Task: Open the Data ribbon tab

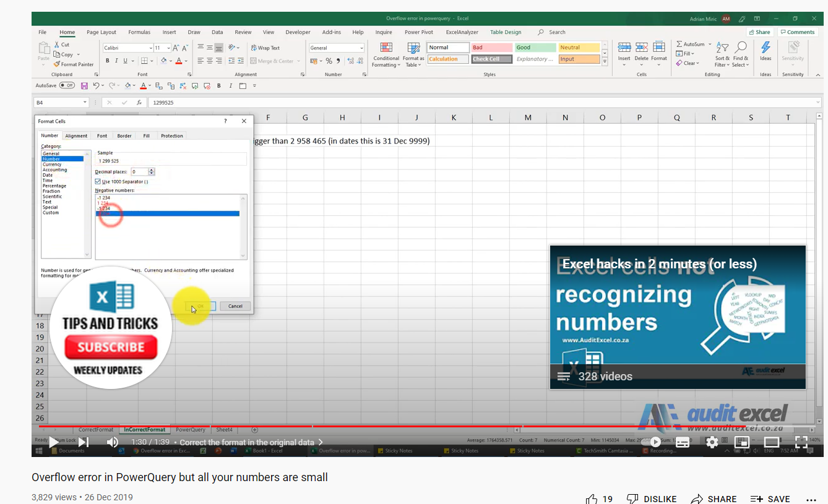Action: 217,32
